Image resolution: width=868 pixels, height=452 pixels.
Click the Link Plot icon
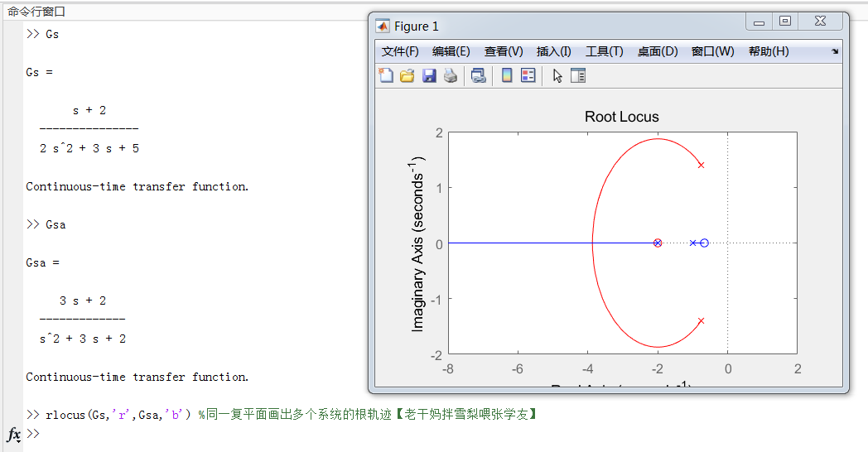coord(478,75)
